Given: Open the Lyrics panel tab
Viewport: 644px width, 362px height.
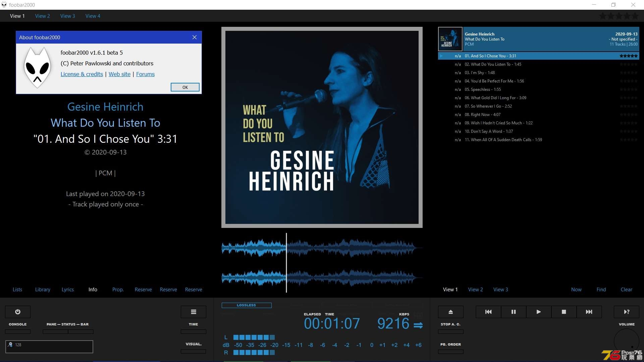Looking at the screenshot, I should [x=68, y=289].
